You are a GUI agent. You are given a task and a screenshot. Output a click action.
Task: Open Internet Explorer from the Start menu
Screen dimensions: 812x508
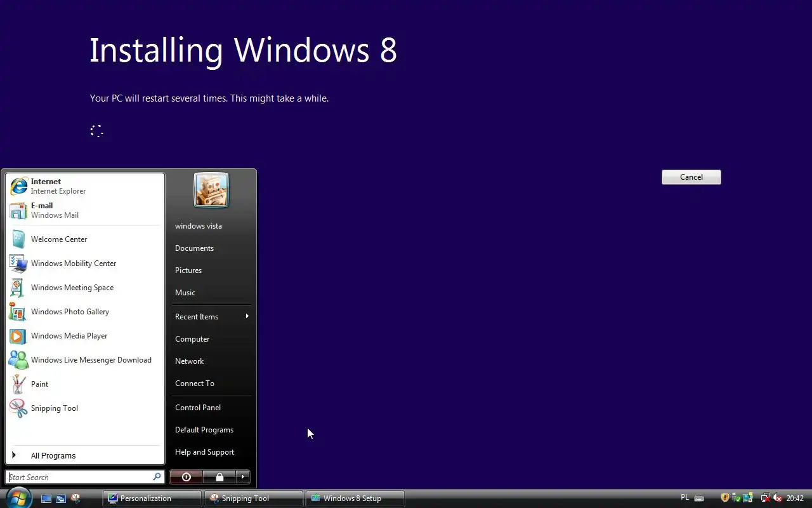point(85,186)
